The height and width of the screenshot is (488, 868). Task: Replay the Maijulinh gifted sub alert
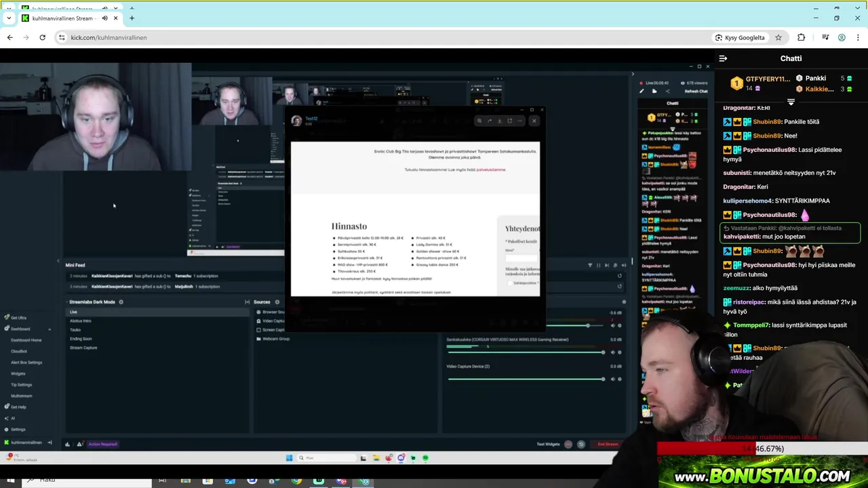[619, 286]
